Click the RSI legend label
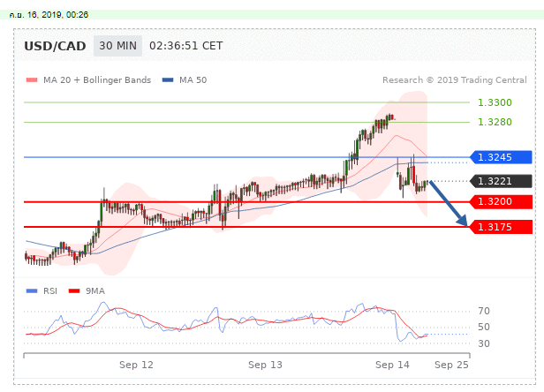544x392 pixels. [50, 291]
